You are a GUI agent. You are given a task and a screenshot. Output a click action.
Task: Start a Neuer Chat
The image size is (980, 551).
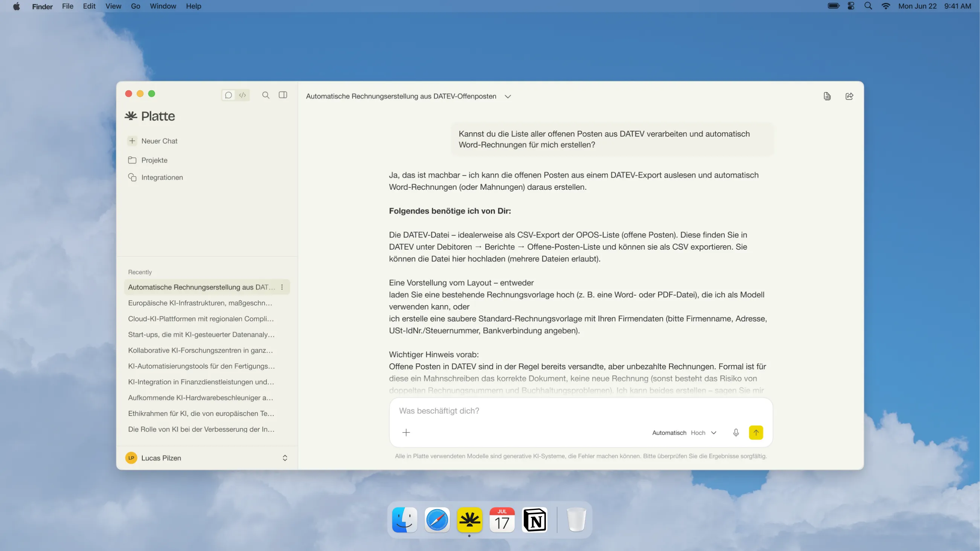pyautogui.click(x=152, y=141)
